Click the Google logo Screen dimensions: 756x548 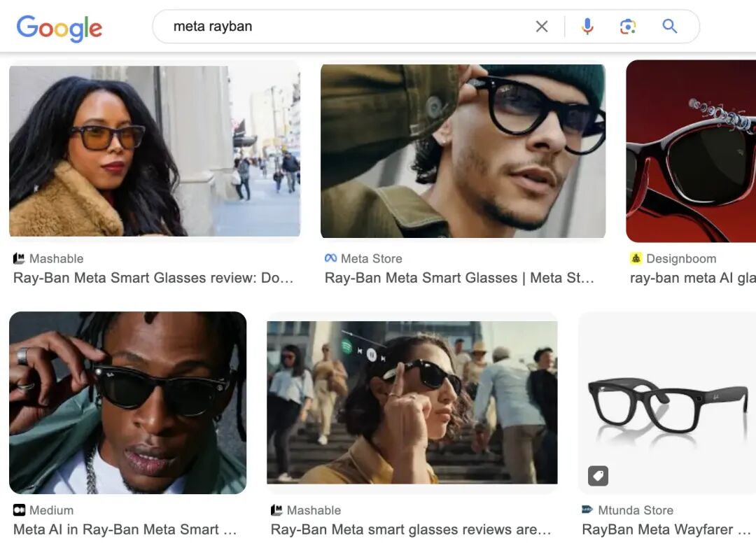pos(59,28)
